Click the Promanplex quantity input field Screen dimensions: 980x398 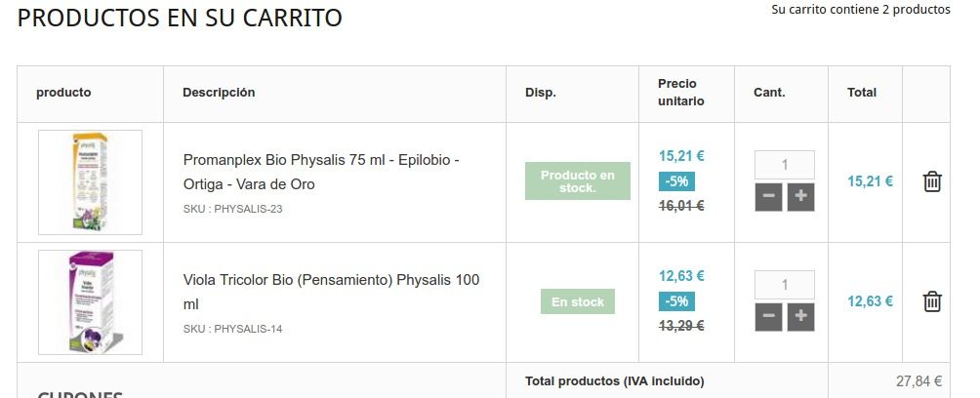click(785, 165)
